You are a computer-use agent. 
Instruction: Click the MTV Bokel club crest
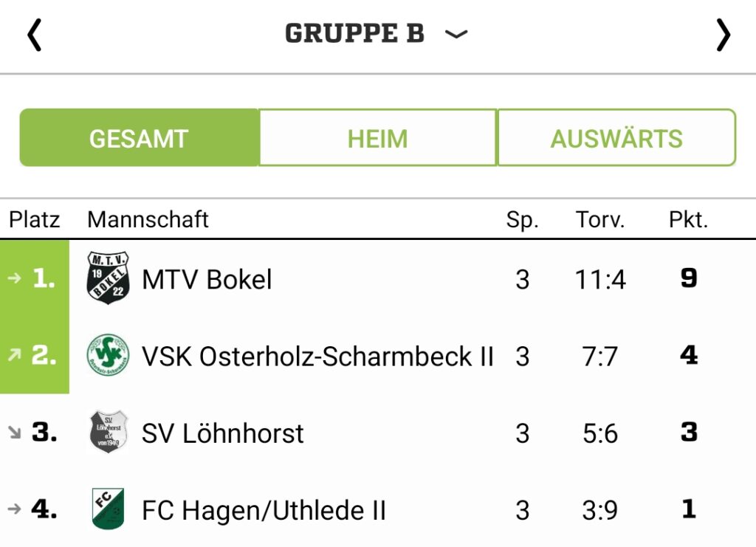[108, 278]
